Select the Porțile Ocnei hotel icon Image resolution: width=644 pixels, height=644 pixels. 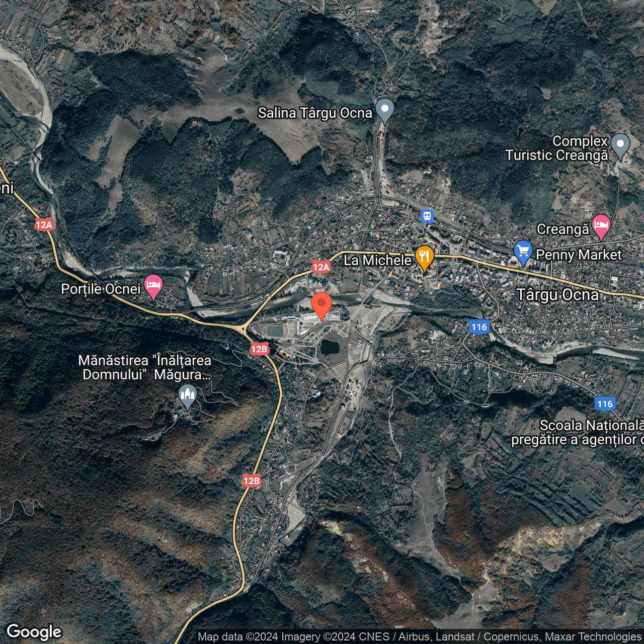pos(153,286)
